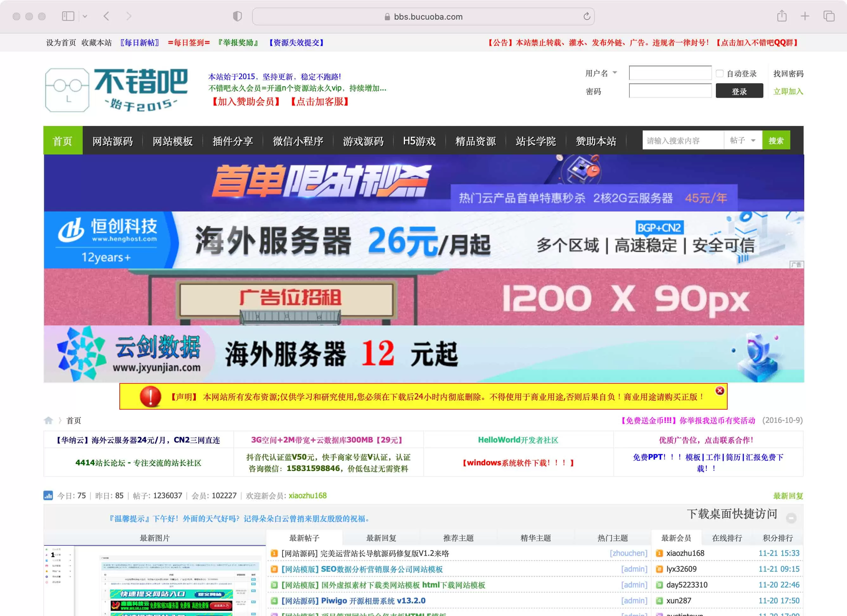
Task: Open the 最新回复 link at right
Action: click(x=788, y=496)
